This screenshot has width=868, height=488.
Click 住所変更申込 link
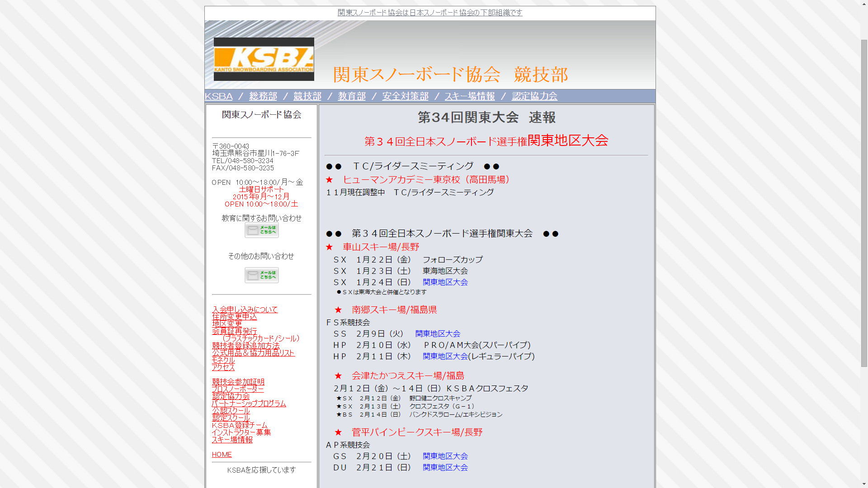point(234,317)
